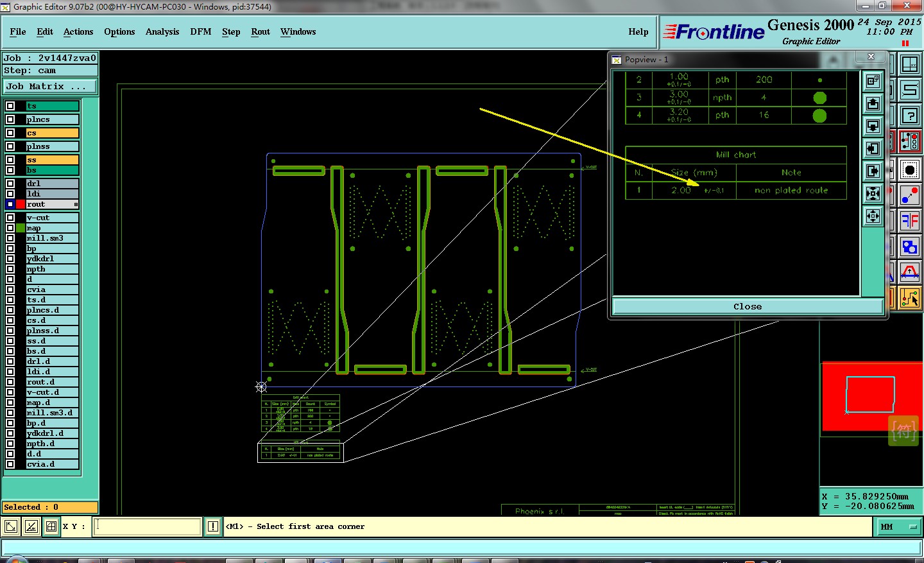This screenshot has width=924, height=563.
Task: Click the red color swatch of rout layer
Action: click(x=21, y=204)
